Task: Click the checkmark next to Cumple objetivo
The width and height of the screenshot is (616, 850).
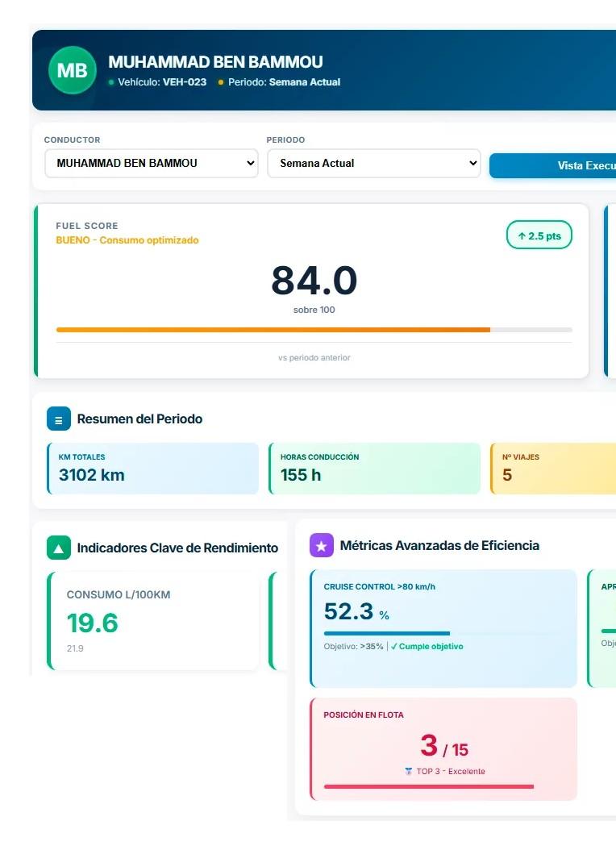Action: (394, 646)
